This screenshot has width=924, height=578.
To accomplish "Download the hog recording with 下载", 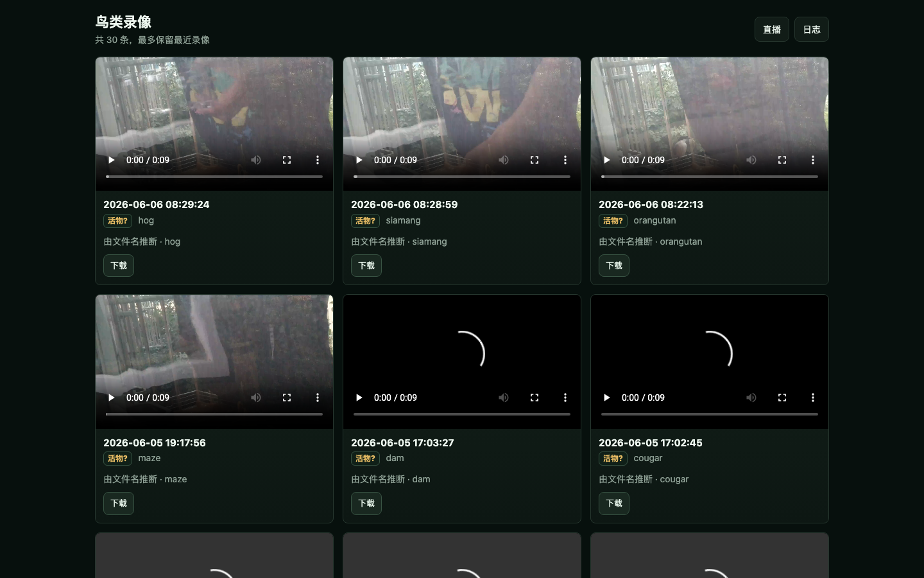I will 119,265.
